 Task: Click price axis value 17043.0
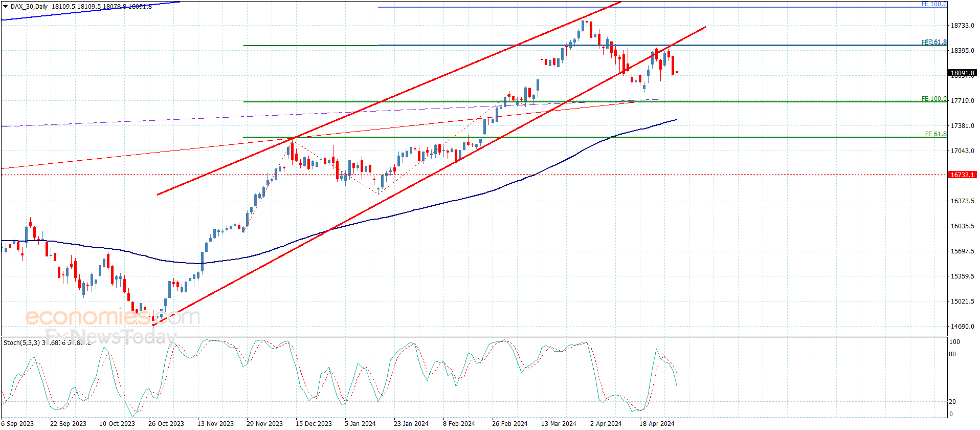[962, 151]
